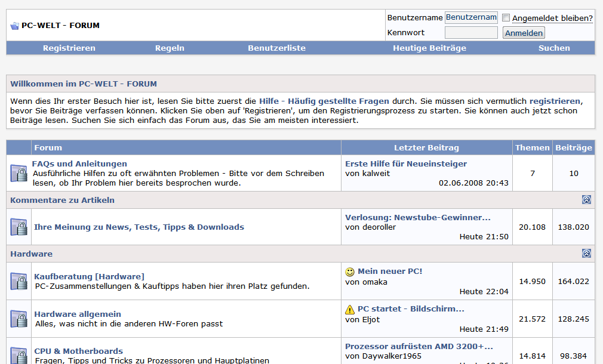Click inside the Kennwort password field

click(x=471, y=32)
